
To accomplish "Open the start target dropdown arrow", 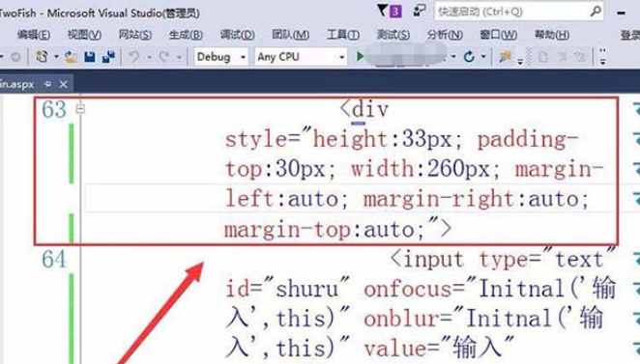I will (453, 57).
